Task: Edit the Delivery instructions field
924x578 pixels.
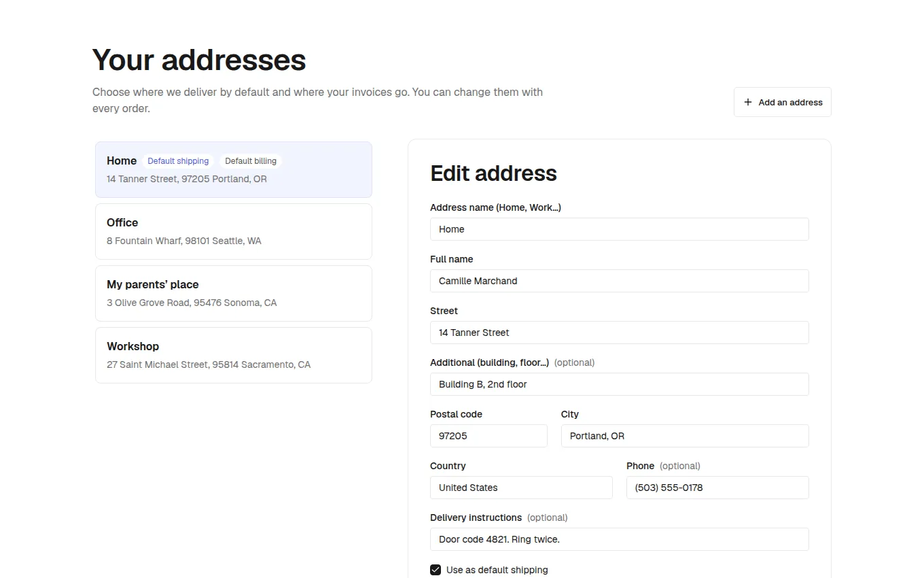Action: point(620,539)
